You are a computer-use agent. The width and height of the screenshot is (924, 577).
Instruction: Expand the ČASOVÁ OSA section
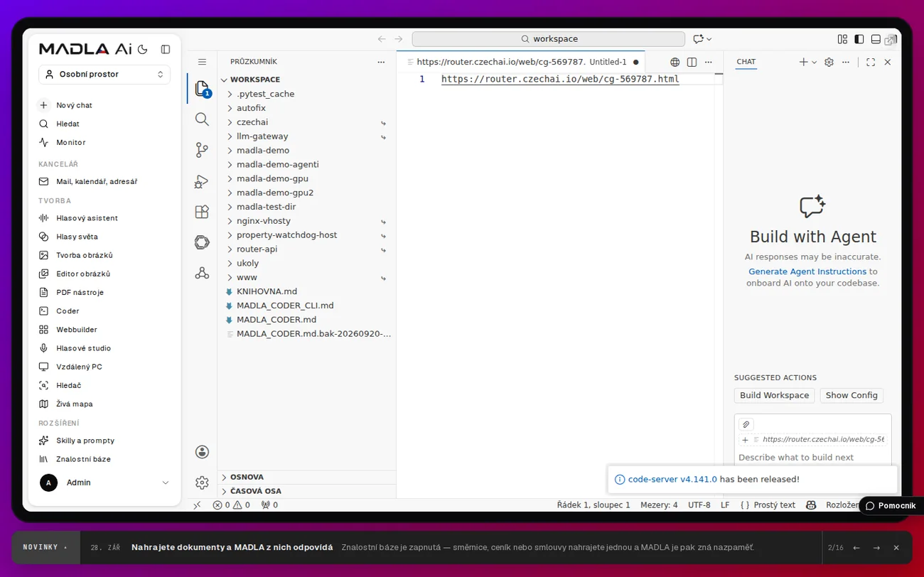306,491
